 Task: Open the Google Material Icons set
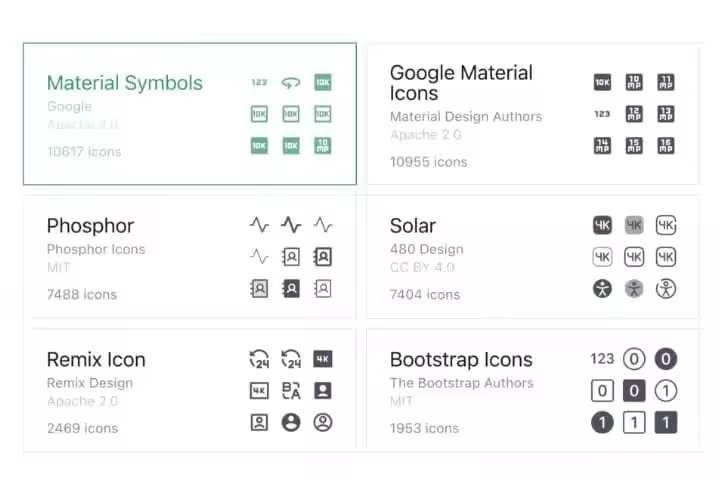tap(461, 83)
